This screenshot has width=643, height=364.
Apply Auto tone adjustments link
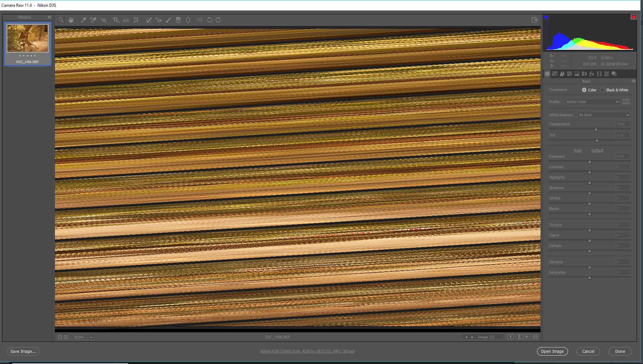click(578, 151)
